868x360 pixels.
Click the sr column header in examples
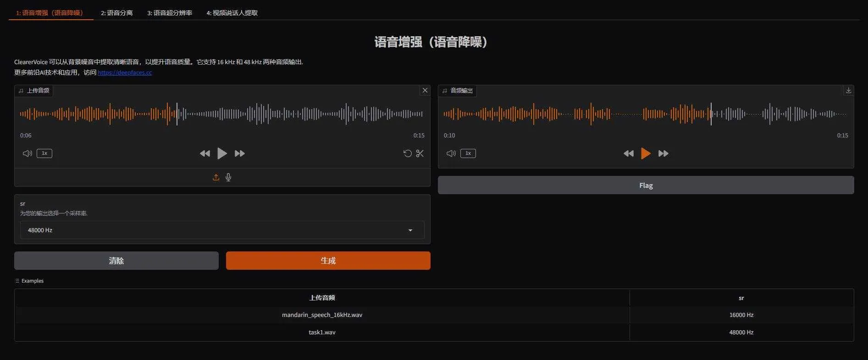coord(741,298)
